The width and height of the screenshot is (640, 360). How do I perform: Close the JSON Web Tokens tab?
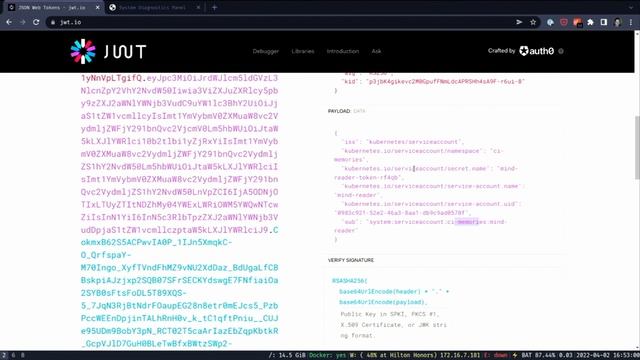tap(98, 7)
